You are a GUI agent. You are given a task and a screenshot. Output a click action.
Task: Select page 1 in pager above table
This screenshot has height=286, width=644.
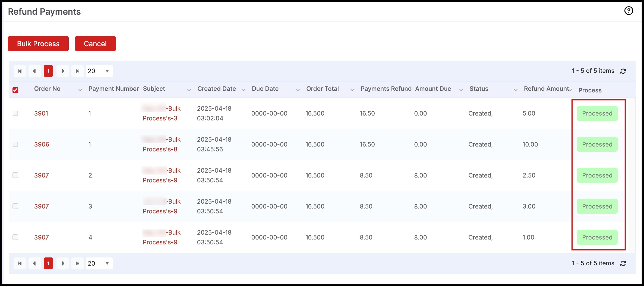click(48, 71)
